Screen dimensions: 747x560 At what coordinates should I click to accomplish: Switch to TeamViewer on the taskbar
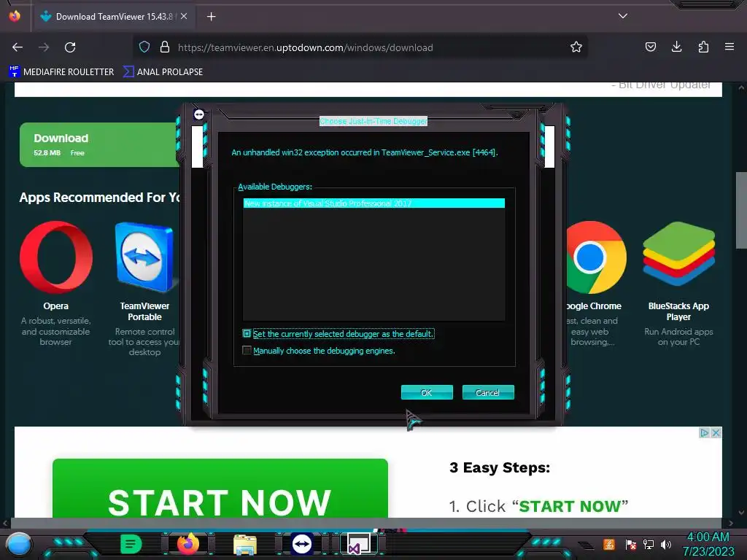pyautogui.click(x=302, y=544)
